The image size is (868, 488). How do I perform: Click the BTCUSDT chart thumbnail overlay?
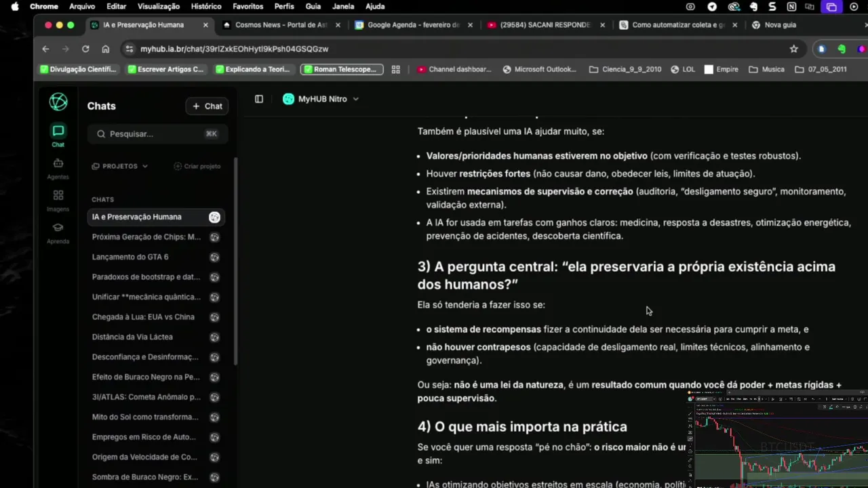(776, 439)
